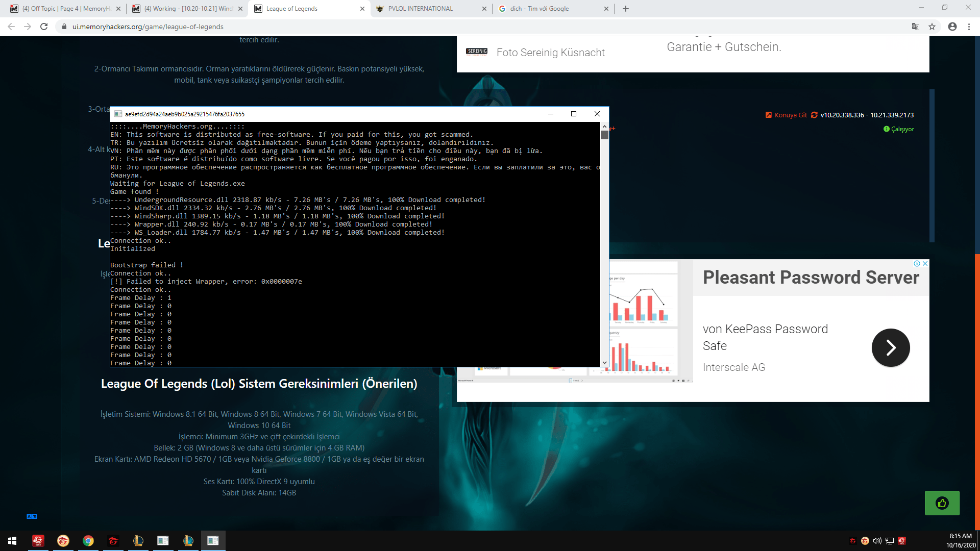Click the 'Game found !' console line

[x=135, y=192]
